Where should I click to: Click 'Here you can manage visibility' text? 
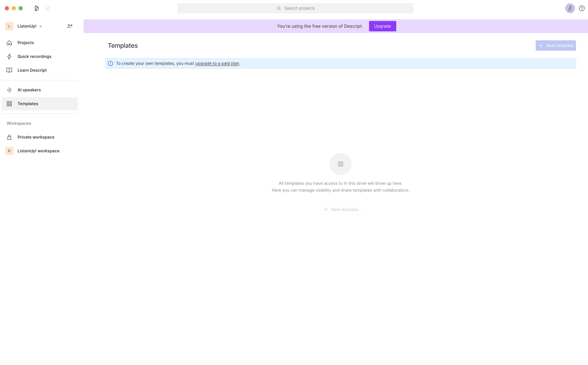click(340, 190)
